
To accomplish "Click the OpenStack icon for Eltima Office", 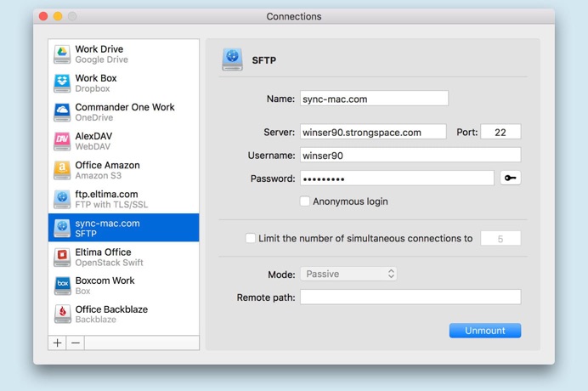I will pyautogui.click(x=62, y=257).
